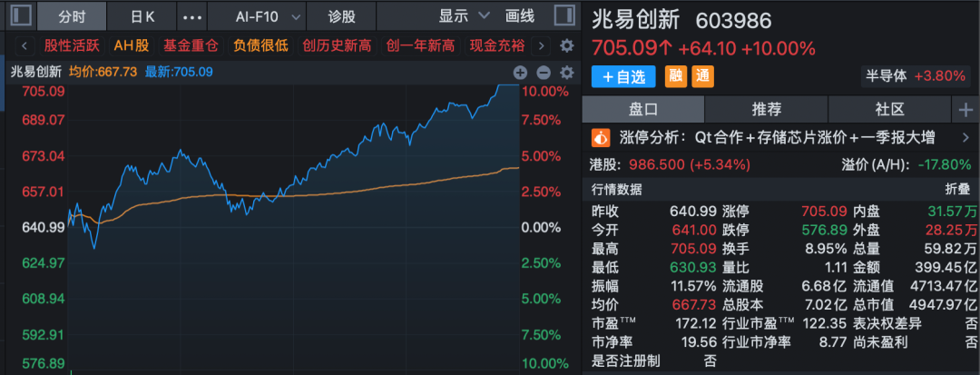Click the 负债很低 tag
This screenshot has width=980, height=375.
click(x=260, y=45)
